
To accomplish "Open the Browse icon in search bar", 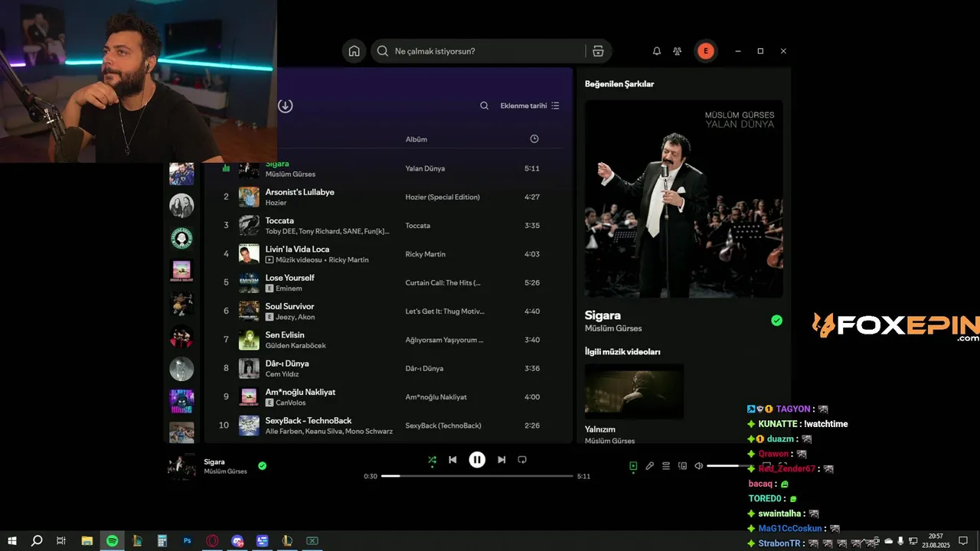I will (x=598, y=51).
